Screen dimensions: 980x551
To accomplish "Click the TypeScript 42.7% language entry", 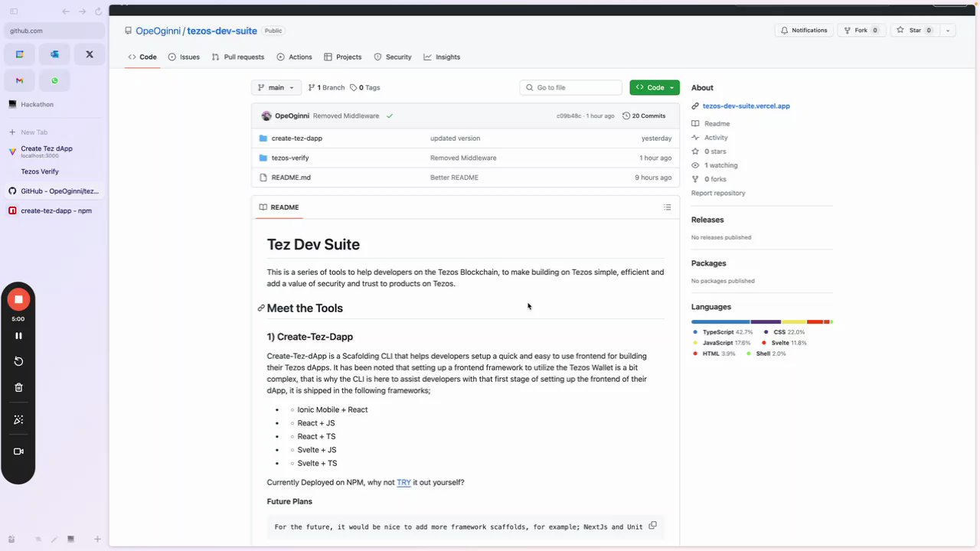I will click(723, 332).
